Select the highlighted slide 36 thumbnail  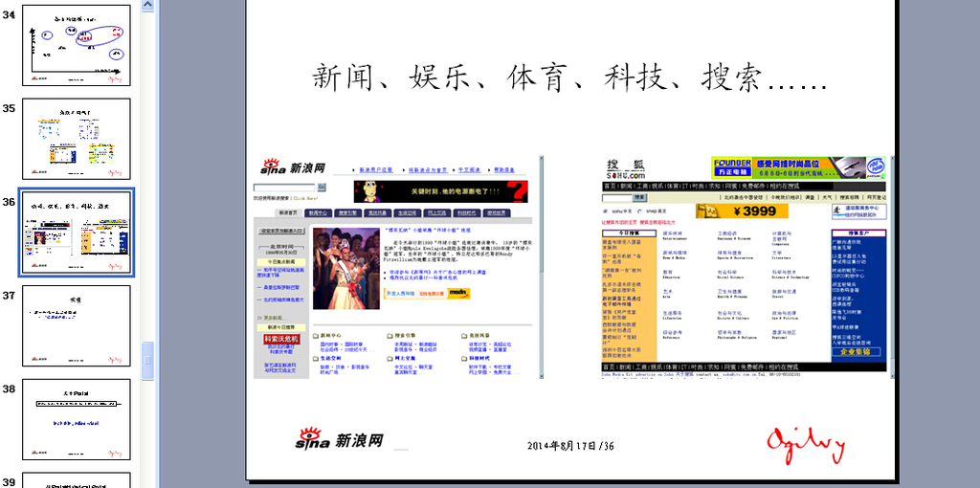coord(77,233)
